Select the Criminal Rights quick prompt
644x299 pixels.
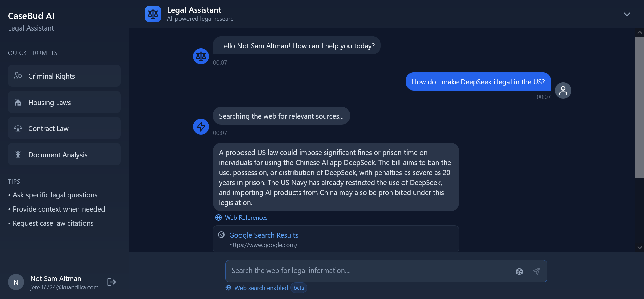point(64,76)
